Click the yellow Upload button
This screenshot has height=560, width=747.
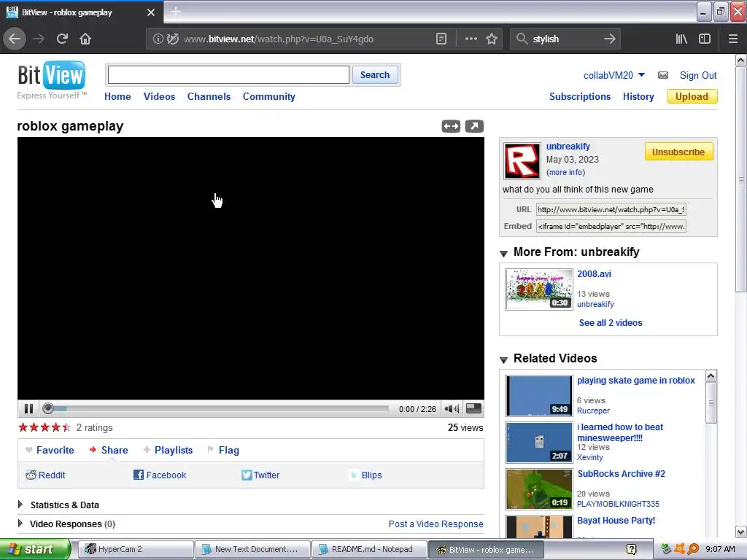pyautogui.click(x=692, y=96)
